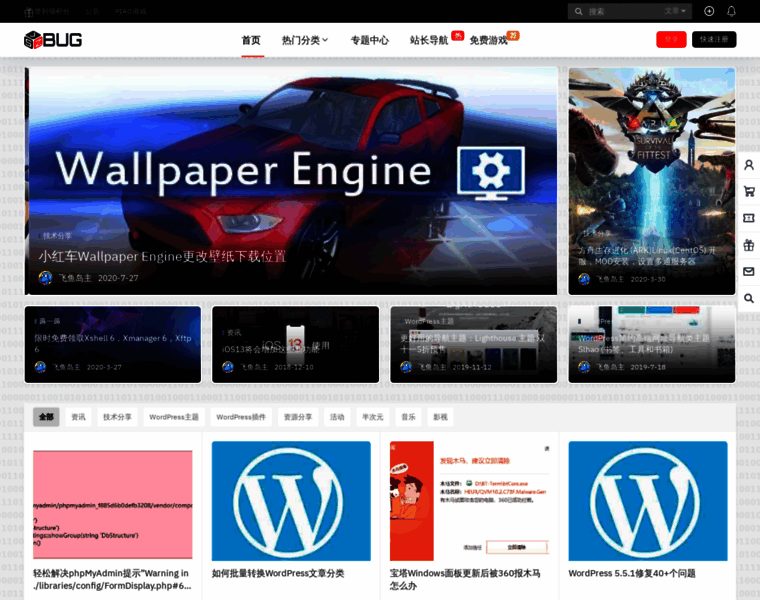Go to 首页 nav item

tap(251, 40)
